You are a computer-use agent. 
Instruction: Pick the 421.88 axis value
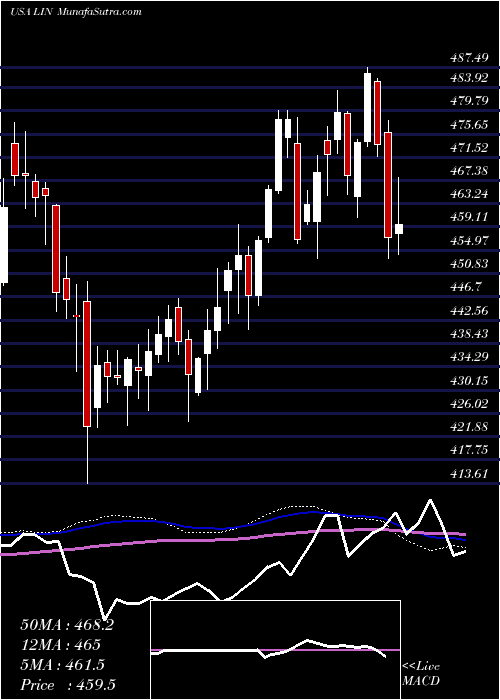(x=469, y=427)
